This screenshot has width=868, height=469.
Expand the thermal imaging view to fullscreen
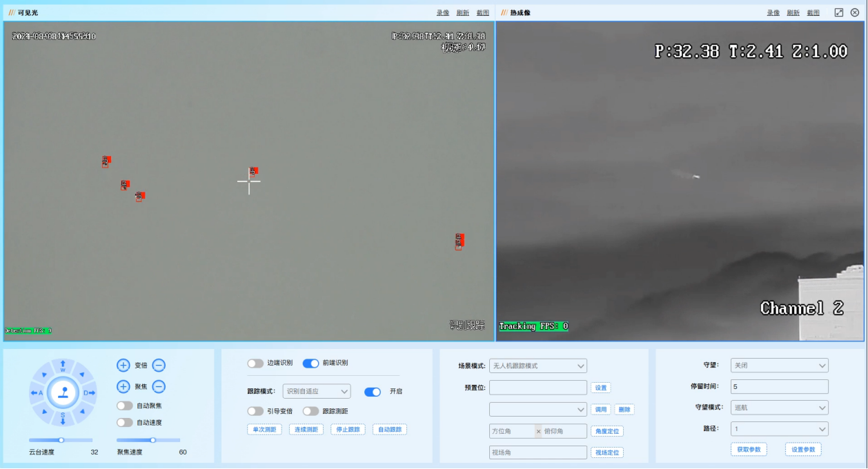point(839,12)
